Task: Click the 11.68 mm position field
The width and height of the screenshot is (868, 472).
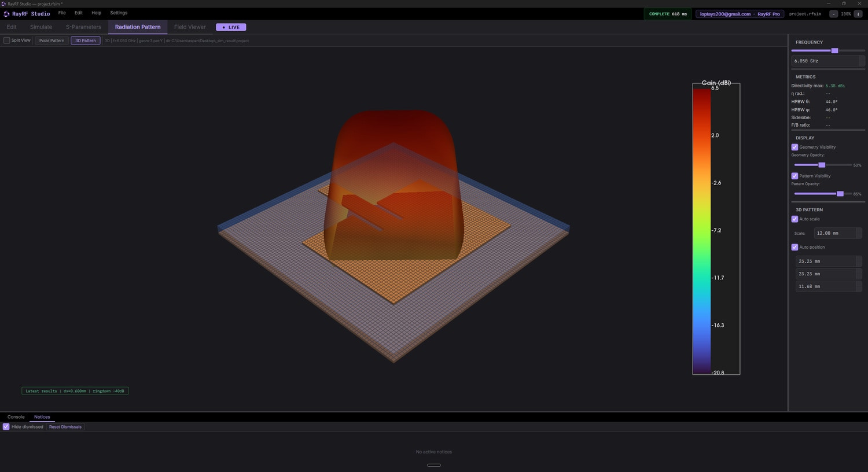Action: (829, 286)
